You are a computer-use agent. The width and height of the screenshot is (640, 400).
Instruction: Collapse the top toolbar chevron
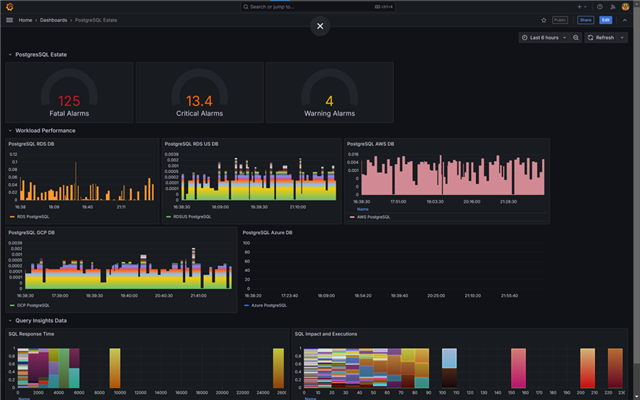click(x=625, y=20)
